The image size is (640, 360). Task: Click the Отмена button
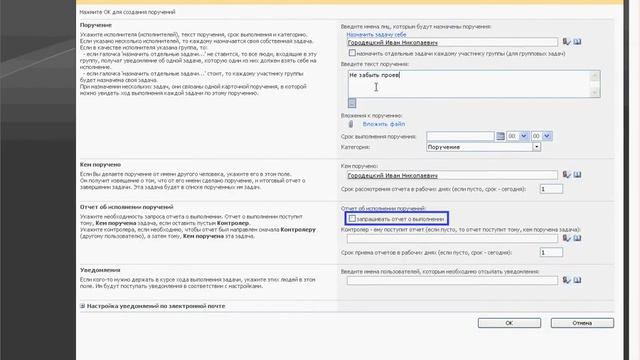click(582, 323)
